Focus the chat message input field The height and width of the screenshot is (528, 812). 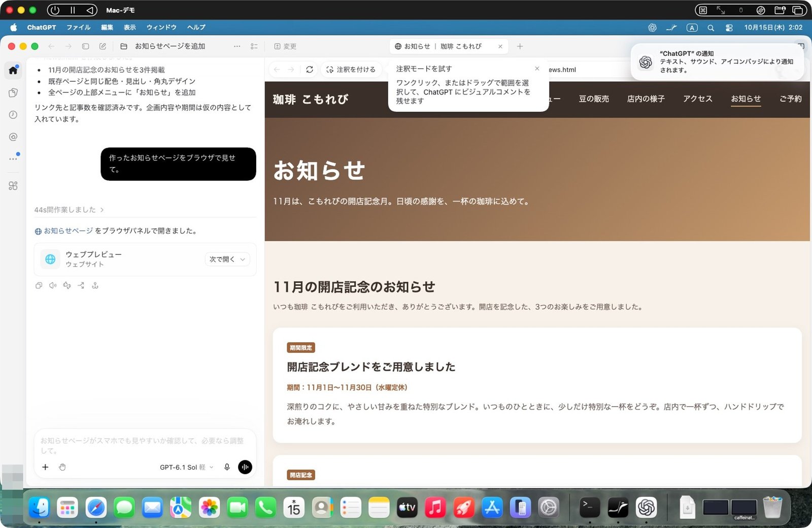pos(145,445)
